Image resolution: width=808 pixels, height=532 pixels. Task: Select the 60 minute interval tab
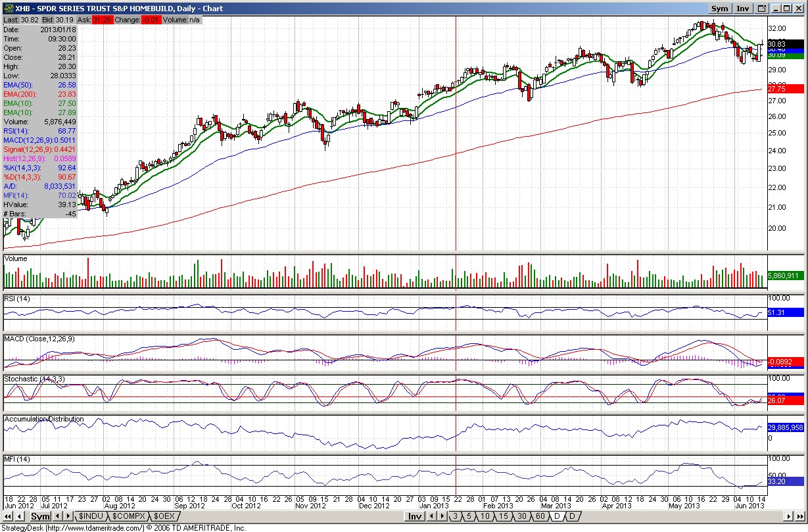point(540,516)
